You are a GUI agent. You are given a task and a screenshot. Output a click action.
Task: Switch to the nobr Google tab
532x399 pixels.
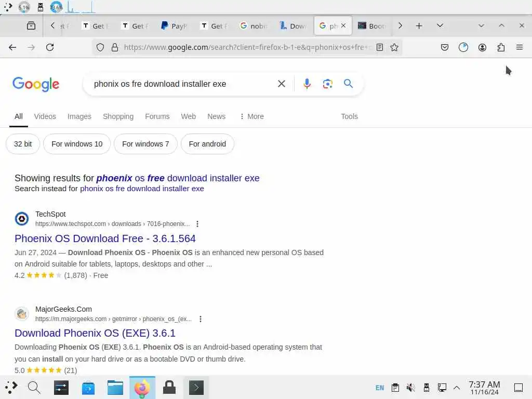(254, 26)
